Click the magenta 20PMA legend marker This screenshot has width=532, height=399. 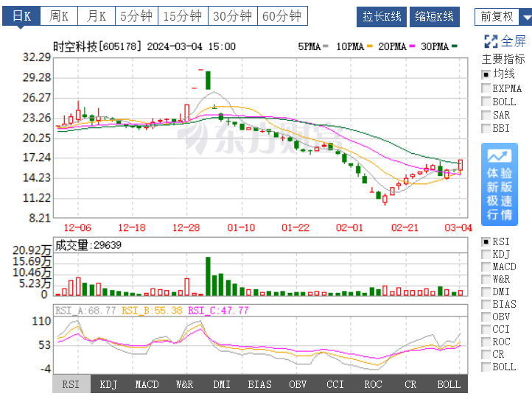(x=412, y=46)
